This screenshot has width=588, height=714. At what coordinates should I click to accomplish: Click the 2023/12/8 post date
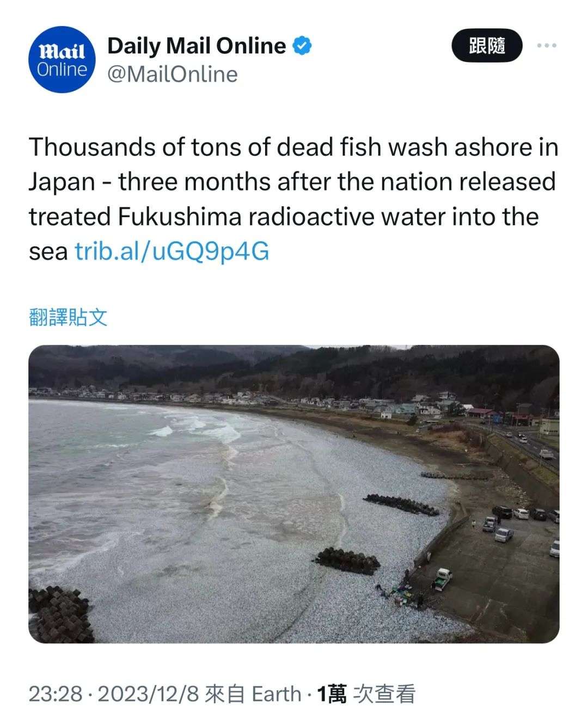tap(148, 694)
